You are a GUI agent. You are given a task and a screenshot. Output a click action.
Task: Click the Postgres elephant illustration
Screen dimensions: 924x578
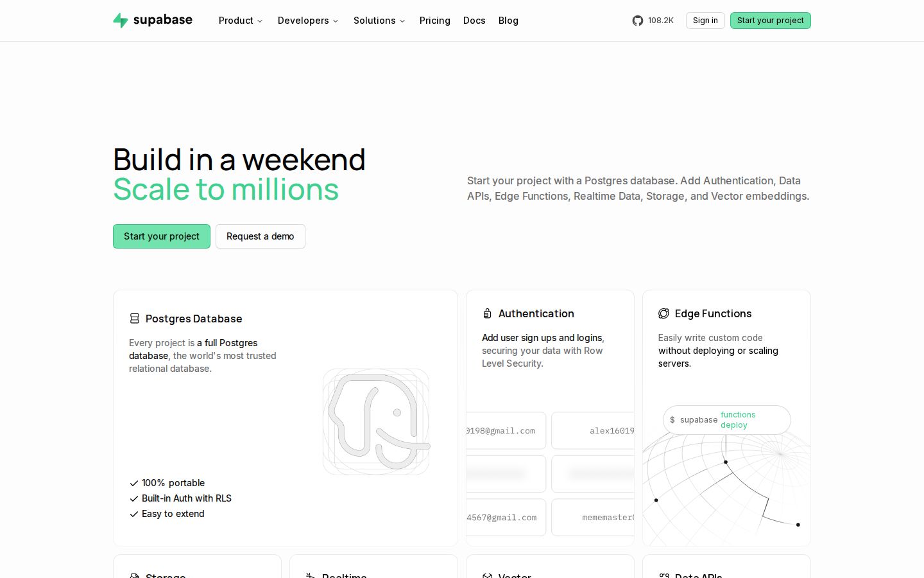(376, 422)
